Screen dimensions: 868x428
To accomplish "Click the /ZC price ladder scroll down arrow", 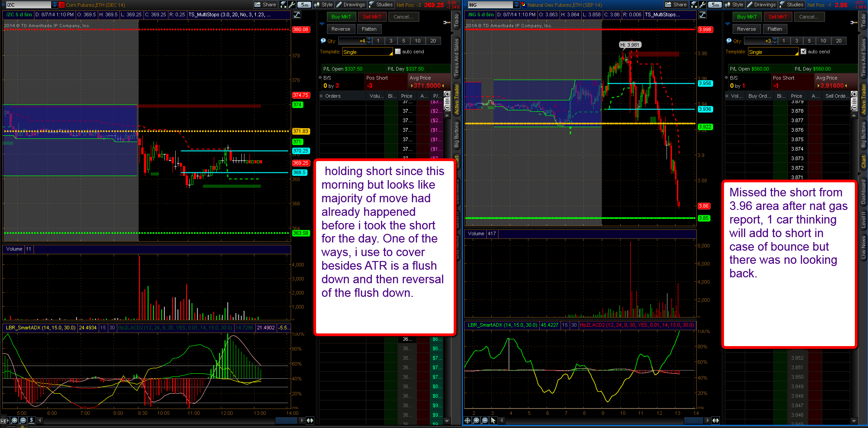I will tap(447, 421).
